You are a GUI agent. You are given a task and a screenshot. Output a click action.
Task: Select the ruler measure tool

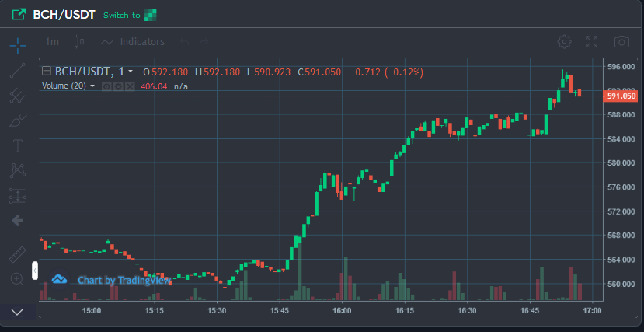point(18,255)
